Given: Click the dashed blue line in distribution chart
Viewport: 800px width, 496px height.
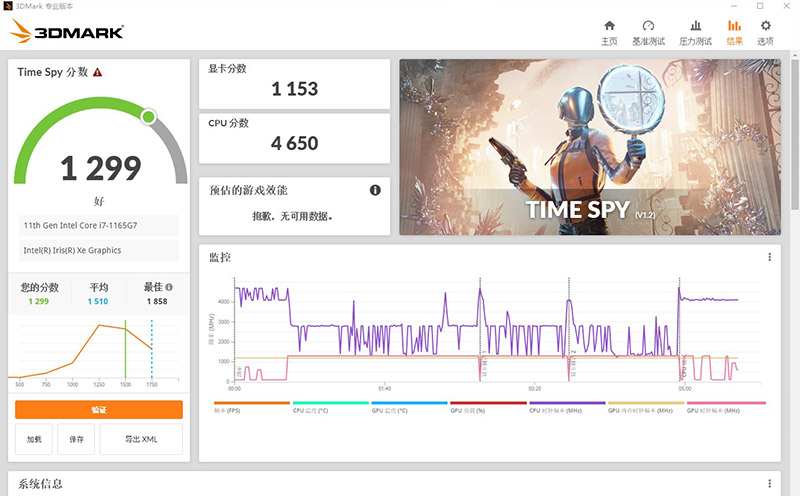Looking at the screenshot, I should [x=152, y=349].
